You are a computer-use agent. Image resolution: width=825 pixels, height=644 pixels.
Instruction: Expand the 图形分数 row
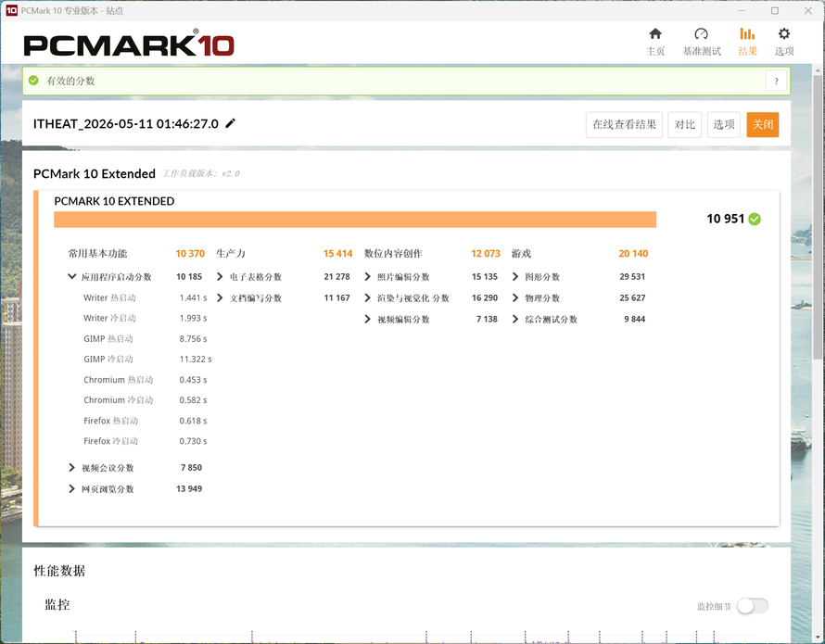point(515,276)
